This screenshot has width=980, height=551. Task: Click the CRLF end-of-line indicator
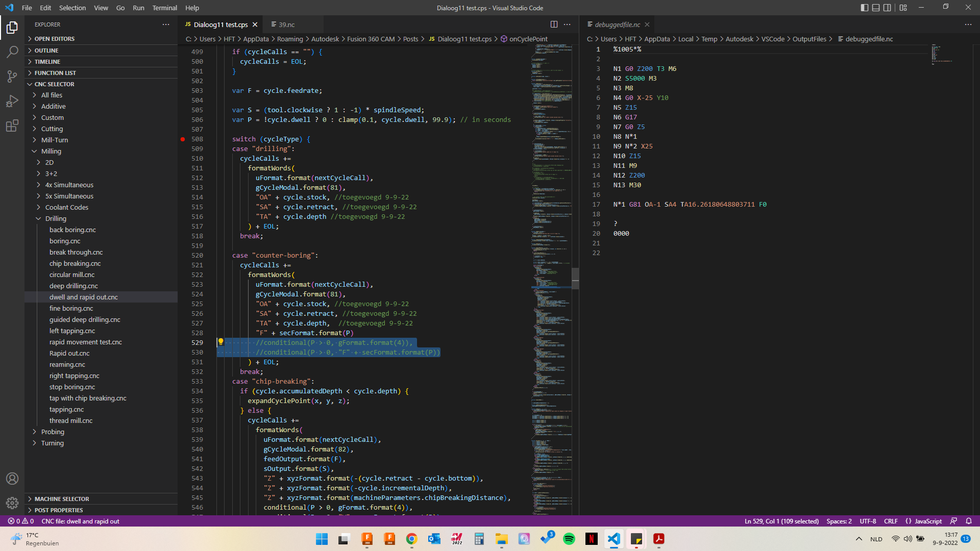(891, 521)
